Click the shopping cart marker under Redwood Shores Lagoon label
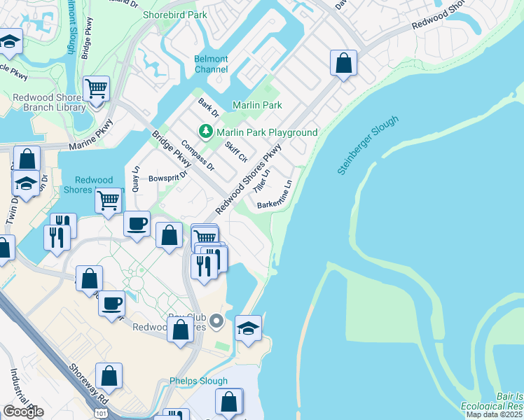Image resolution: width=524 pixels, height=420 pixels. [x=109, y=202]
